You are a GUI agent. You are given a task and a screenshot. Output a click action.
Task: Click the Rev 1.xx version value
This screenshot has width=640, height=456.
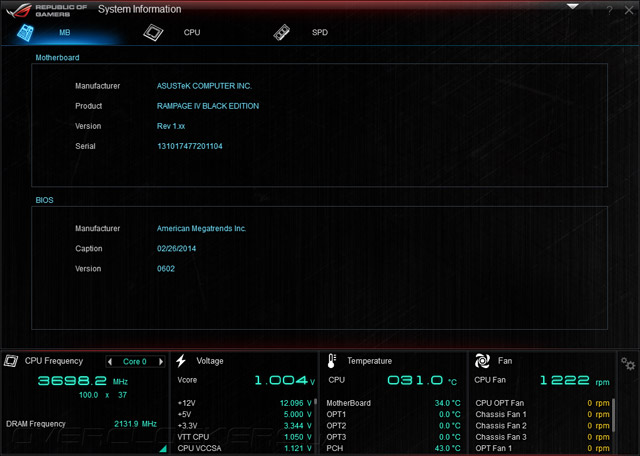[171, 126]
